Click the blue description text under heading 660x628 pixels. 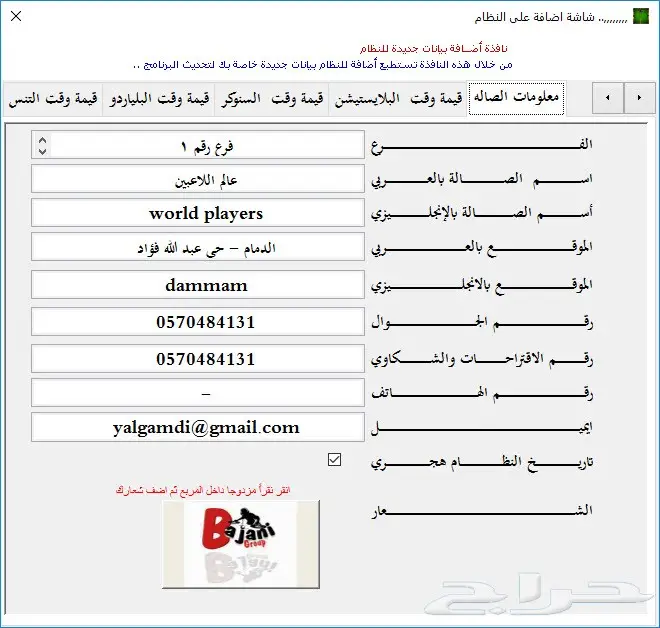click(323, 65)
